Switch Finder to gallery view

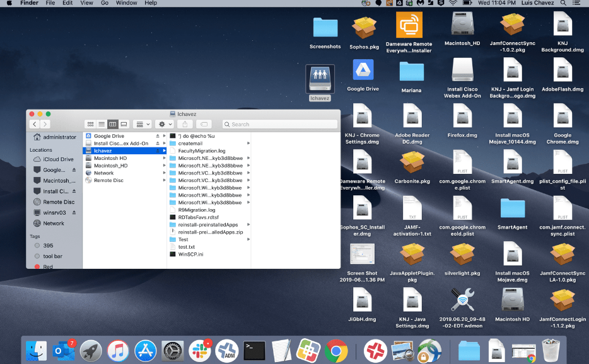pyautogui.click(x=124, y=124)
